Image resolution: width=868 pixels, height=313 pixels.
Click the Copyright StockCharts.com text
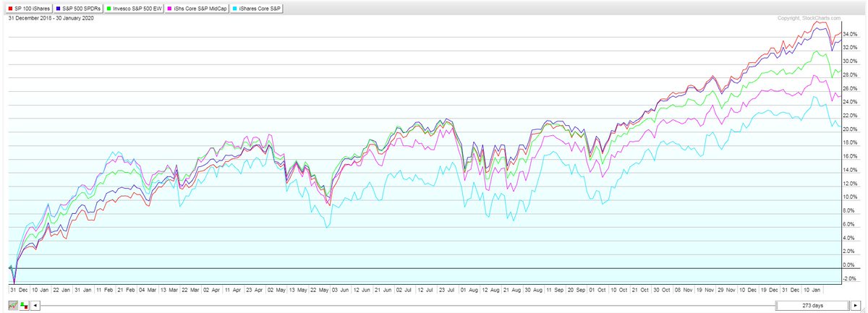pos(807,17)
